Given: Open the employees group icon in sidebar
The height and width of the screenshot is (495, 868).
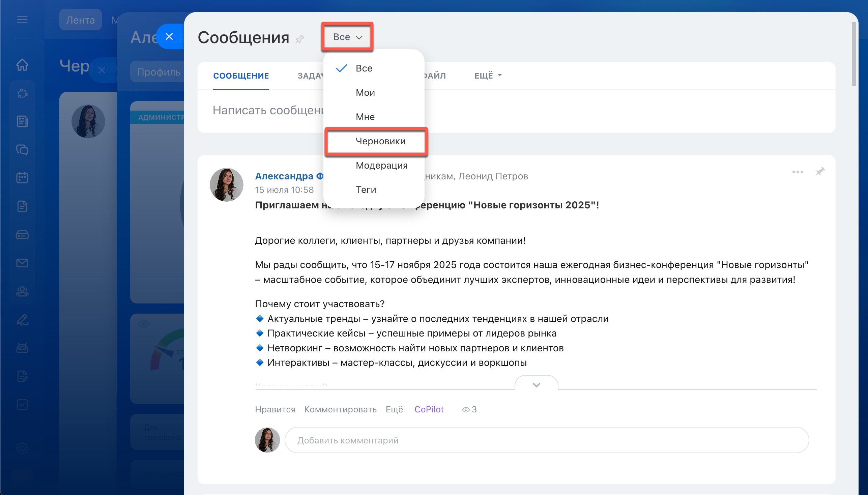Looking at the screenshot, I should coord(22,291).
